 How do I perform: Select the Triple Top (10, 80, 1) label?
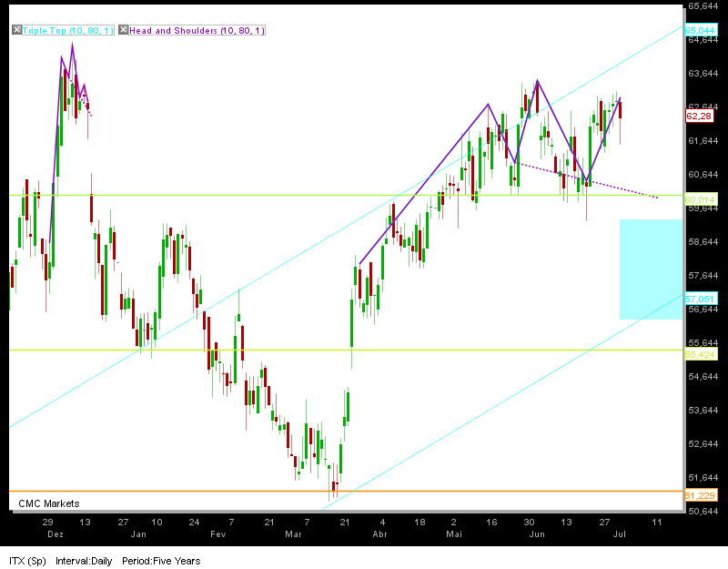point(67,31)
